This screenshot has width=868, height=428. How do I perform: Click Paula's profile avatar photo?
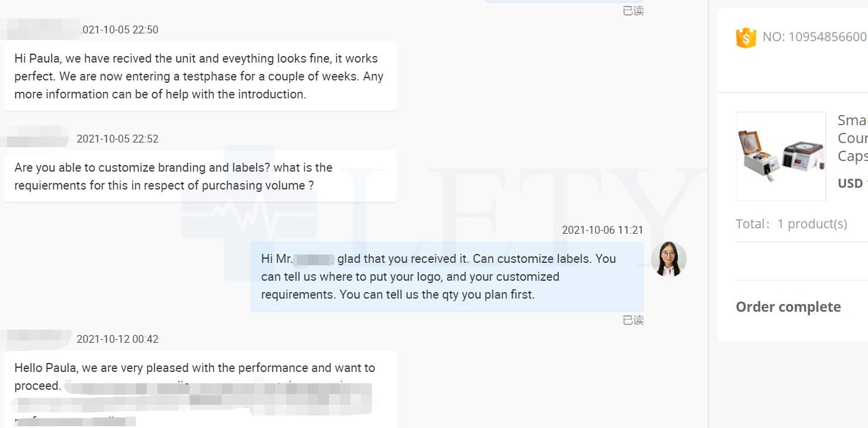(x=668, y=259)
